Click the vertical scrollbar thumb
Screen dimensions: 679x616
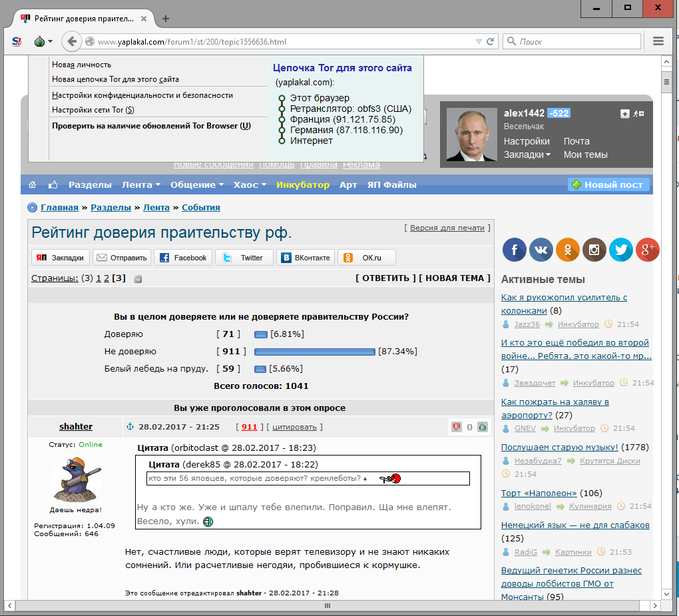pos(666,81)
